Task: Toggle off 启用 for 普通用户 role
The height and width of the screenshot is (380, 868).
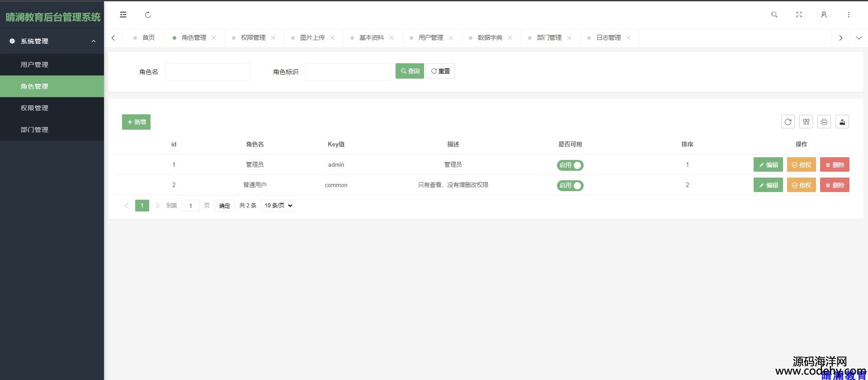Action: (x=570, y=186)
